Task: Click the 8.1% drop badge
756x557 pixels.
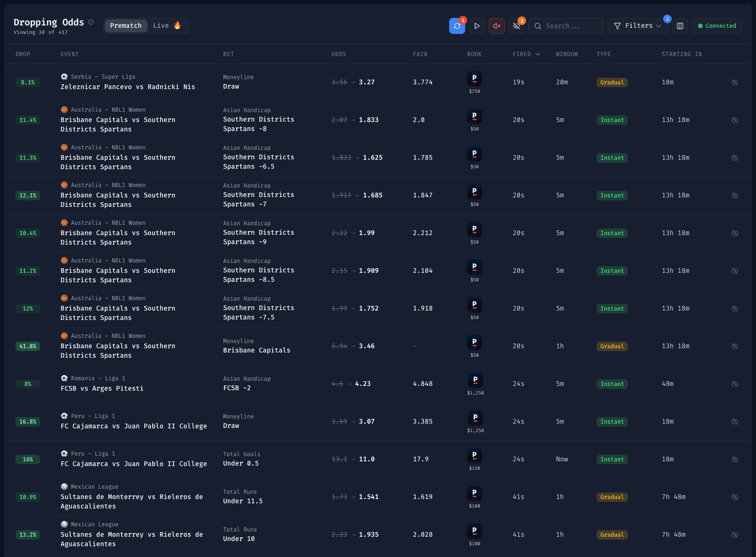Action: (x=28, y=82)
